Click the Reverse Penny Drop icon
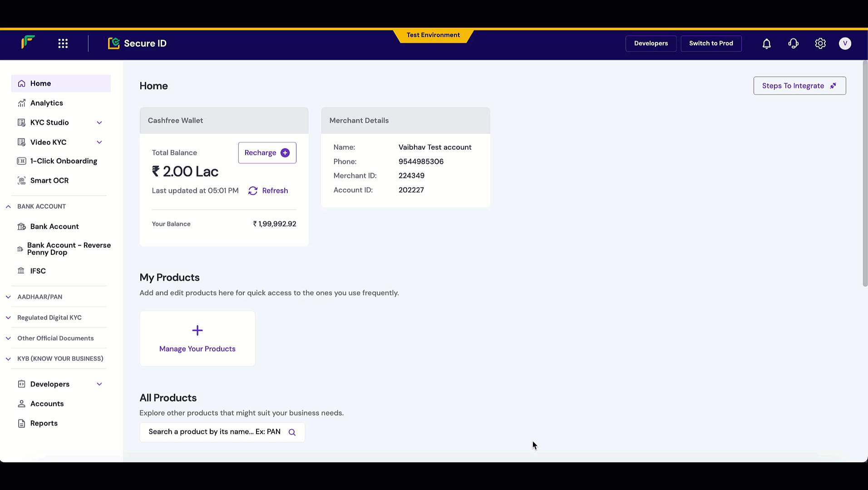The height and width of the screenshot is (490, 868). pyautogui.click(x=20, y=249)
